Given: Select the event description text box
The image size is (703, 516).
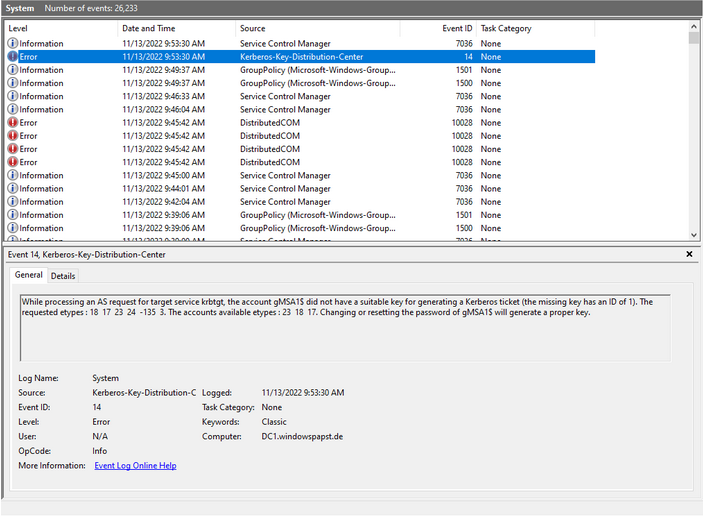Looking at the screenshot, I should click(x=345, y=327).
